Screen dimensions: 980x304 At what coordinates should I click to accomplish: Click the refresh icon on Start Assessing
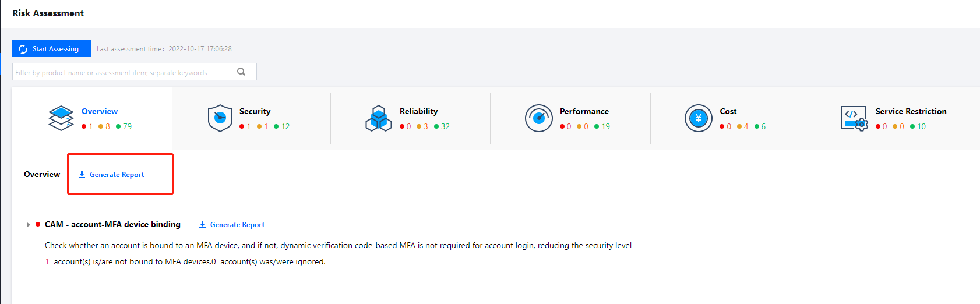23,49
